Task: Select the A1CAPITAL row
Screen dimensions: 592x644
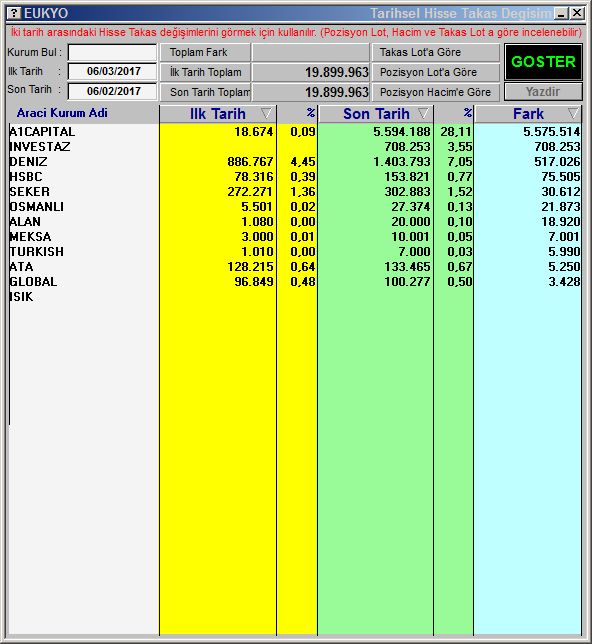Action: [x=295, y=132]
